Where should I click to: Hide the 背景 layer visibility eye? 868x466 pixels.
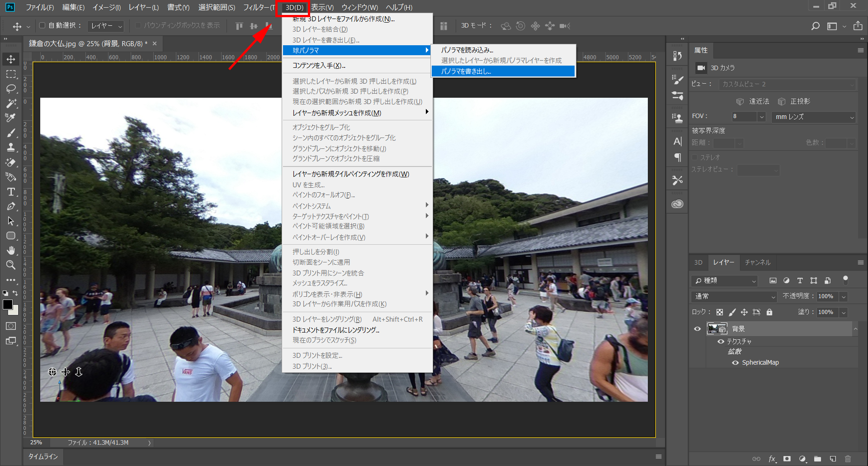[698, 328]
